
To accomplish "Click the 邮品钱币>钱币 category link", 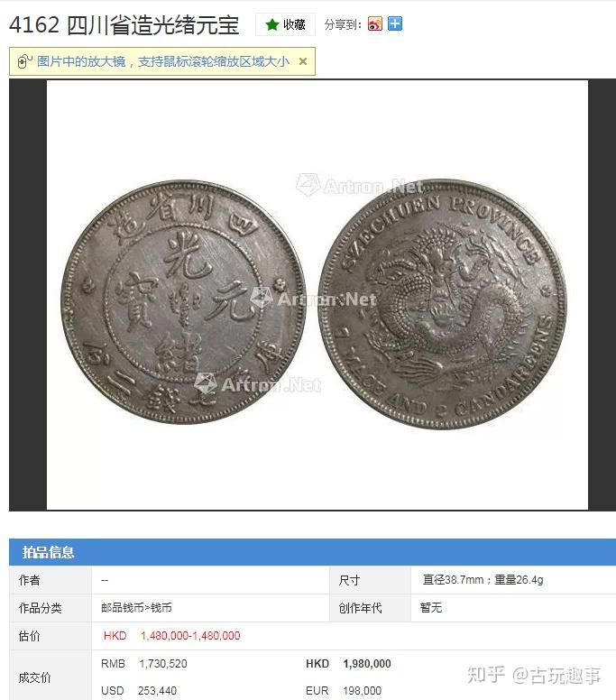I will coord(136,608).
